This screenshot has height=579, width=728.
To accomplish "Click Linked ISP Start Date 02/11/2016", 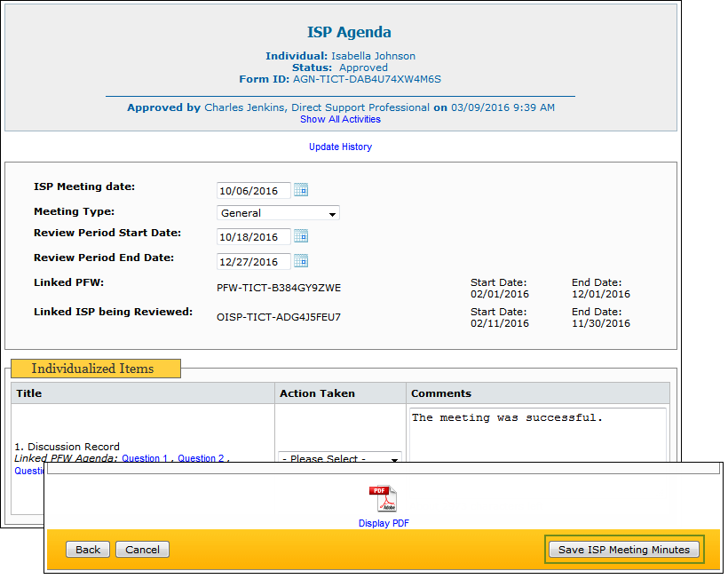I will 500,323.
